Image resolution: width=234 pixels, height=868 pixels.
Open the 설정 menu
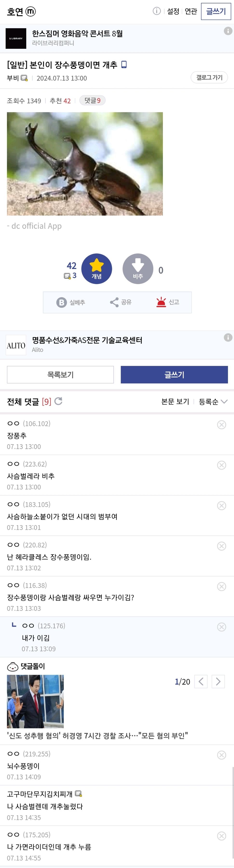[x=173, y=12]
